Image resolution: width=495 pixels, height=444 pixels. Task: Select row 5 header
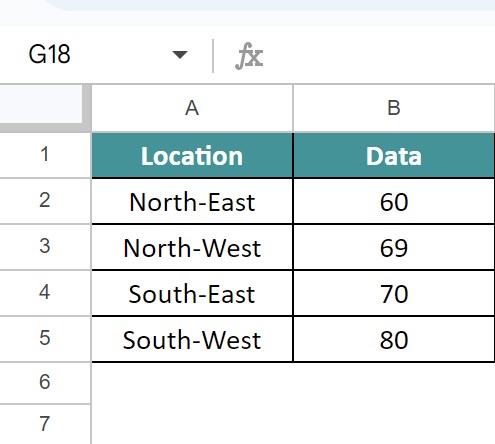pyautogui.click(x=45, y=339)
